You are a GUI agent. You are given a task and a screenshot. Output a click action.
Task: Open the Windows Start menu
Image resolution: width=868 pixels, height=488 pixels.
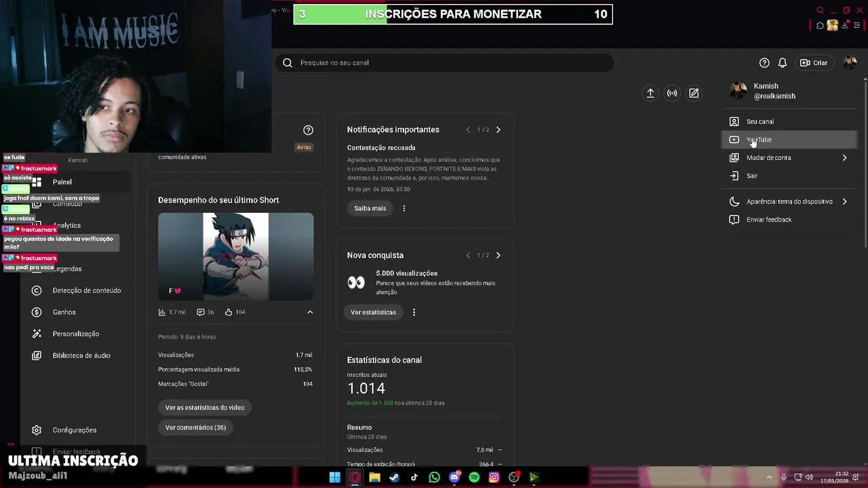335,478
